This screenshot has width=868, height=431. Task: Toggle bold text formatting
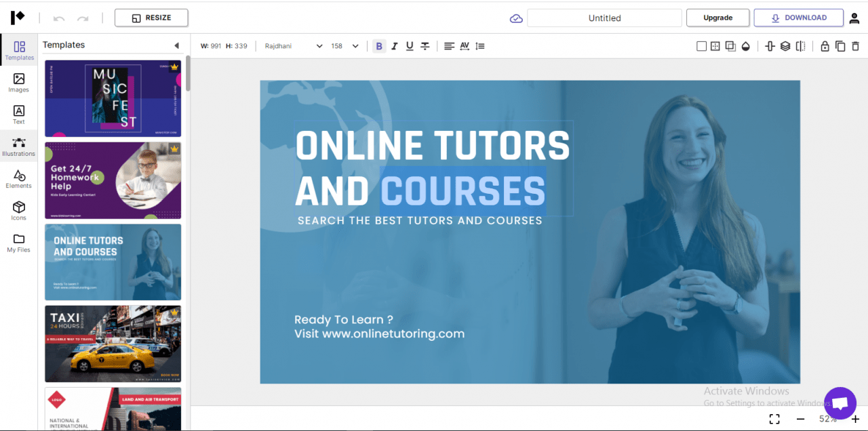379,46
